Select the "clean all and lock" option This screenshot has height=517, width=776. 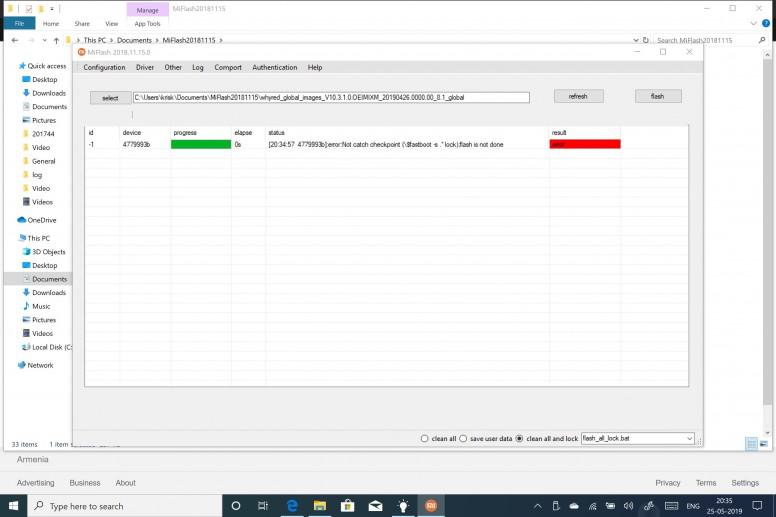[x=519, y=438]
